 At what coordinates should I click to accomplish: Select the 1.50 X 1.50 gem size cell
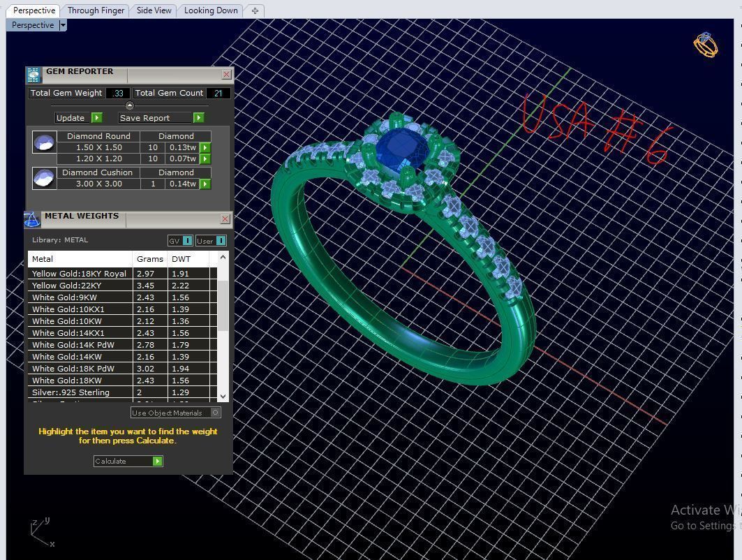click(99, 148)
